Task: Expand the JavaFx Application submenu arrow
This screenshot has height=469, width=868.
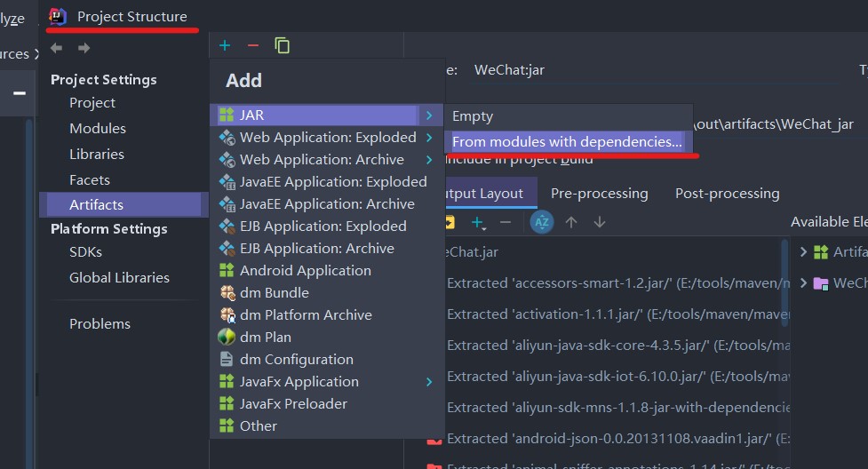Action: [x=429, y=382]
